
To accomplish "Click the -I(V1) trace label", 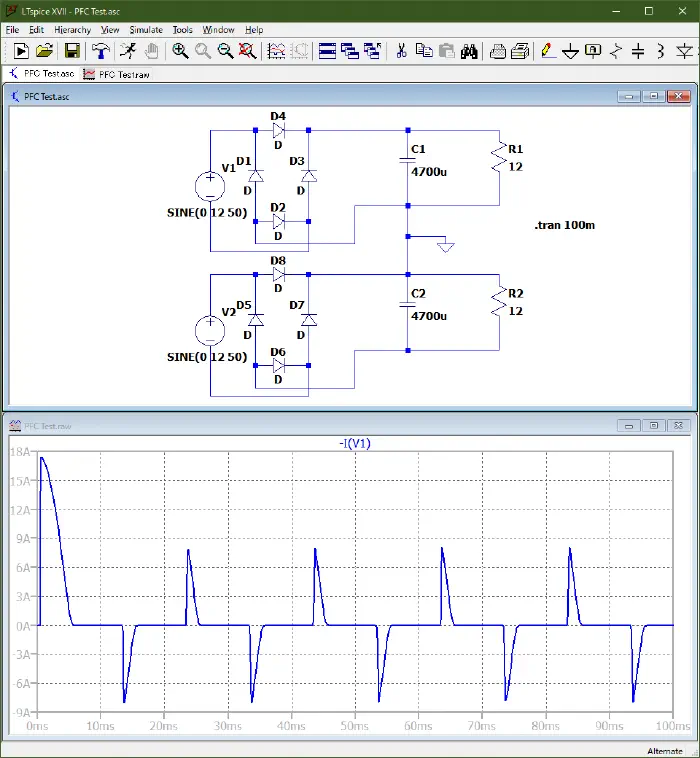I will click(x=354, y=443).
